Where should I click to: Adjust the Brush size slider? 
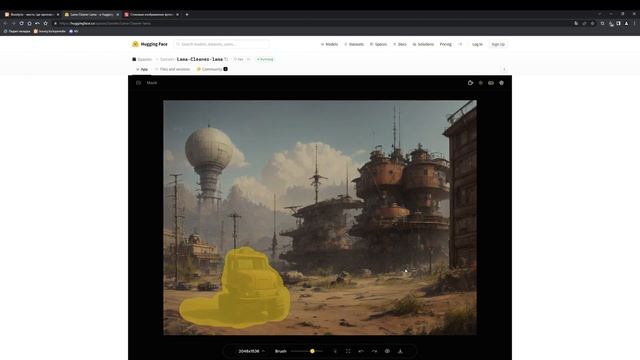click(307, 351)
